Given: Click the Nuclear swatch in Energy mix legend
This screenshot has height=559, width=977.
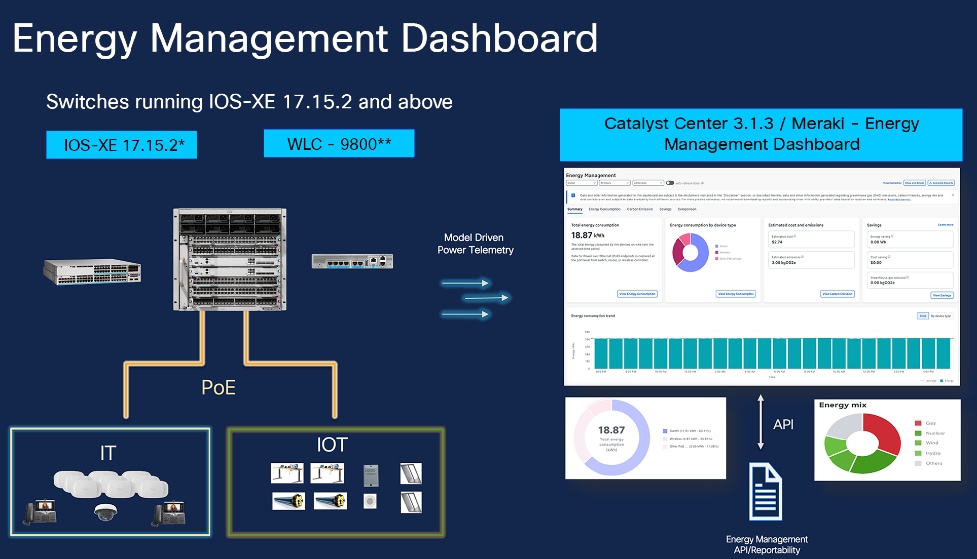Looking at the screenshot, I should [x=918, y=433].
